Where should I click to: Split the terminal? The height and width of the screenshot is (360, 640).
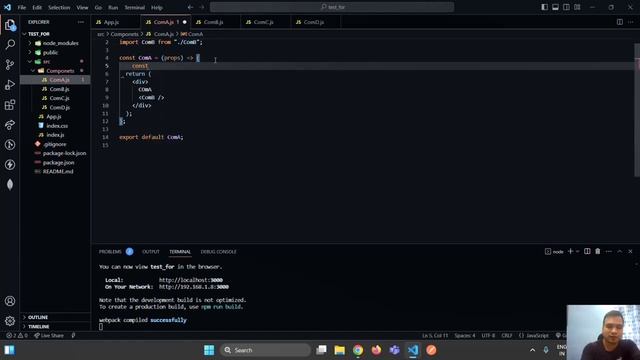[587, 251]
